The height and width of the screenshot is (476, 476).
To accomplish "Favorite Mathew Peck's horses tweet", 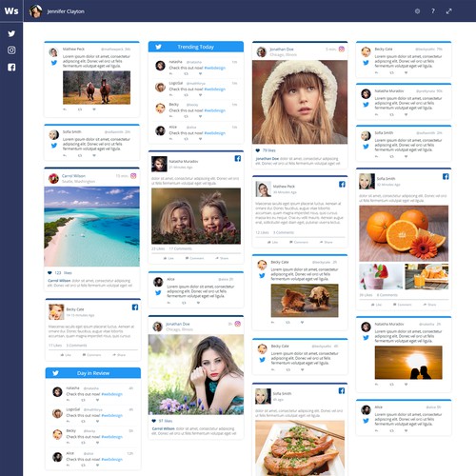I will click(94, 109).
